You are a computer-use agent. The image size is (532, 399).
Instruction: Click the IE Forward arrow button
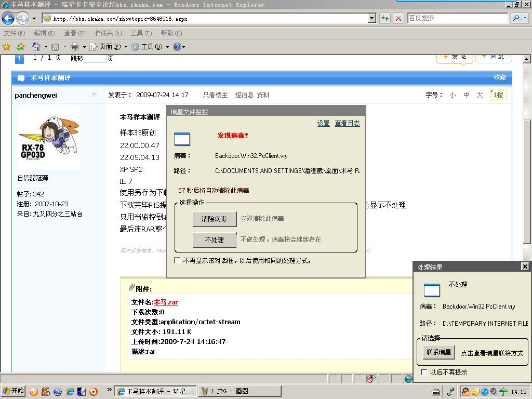(23, 18)
